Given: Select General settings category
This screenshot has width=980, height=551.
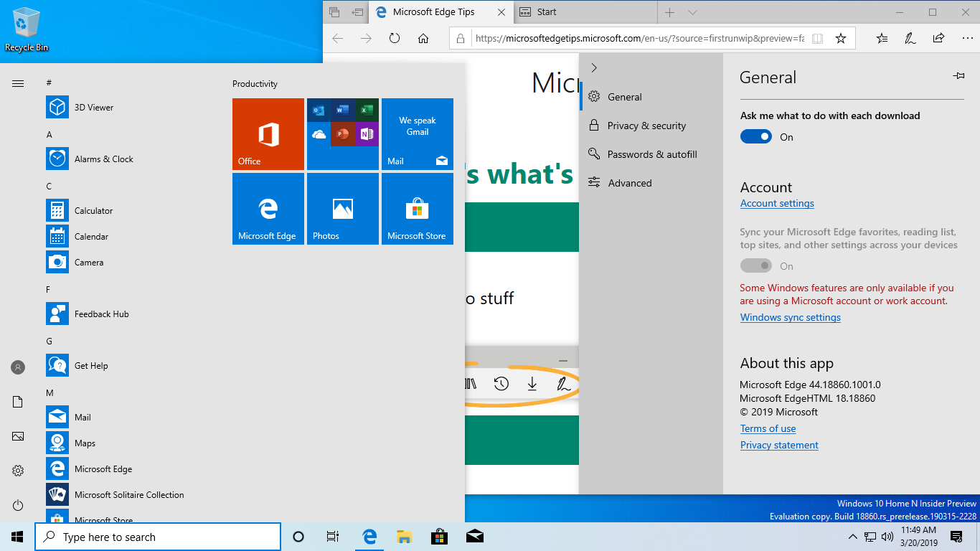Looking at the screenshot, I should coord(651,97).
